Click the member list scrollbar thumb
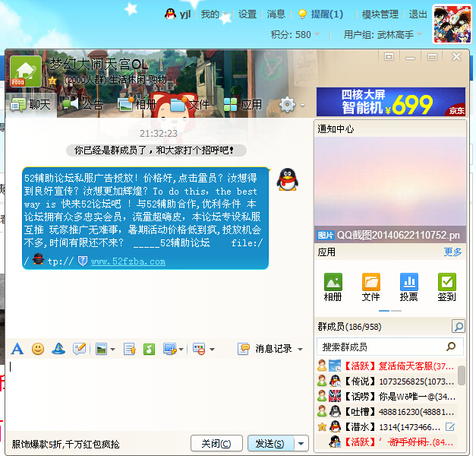The width and height of the screenshot is (476, 456). point(462,375)
